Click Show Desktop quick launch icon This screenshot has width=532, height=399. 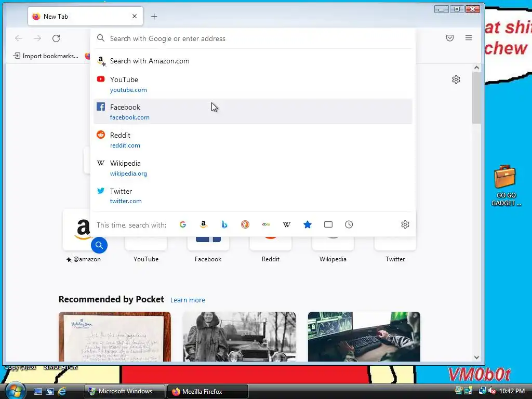37,392
